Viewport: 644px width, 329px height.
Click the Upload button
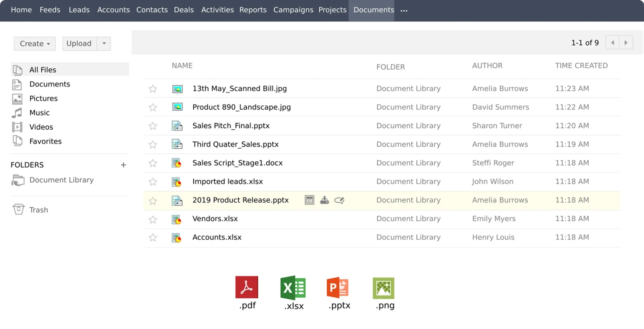(x=79, y=43)
